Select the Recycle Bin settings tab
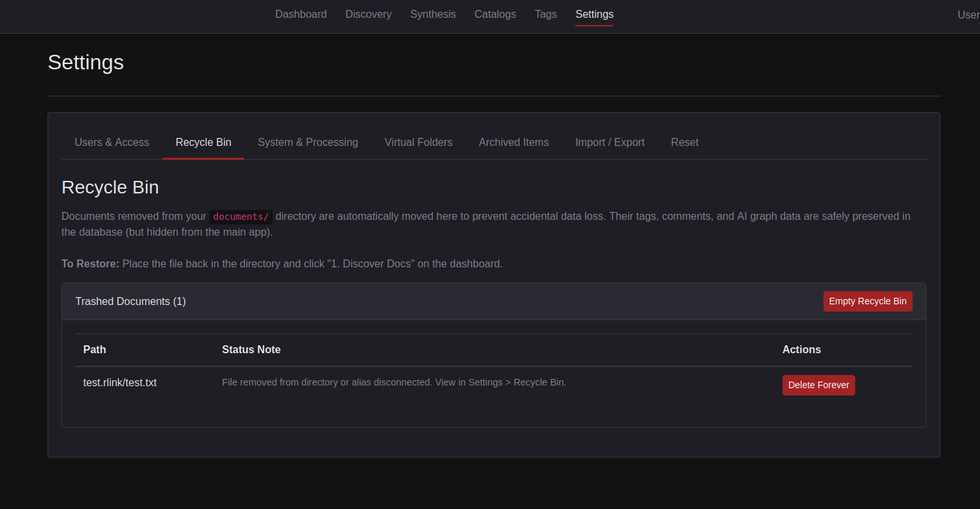 [203, 143]
